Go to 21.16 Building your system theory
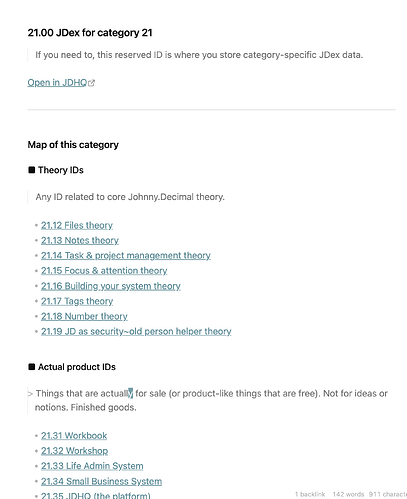The height and width of the screenshot is (499, 407). pyautogui.click(x=111, y=286)
